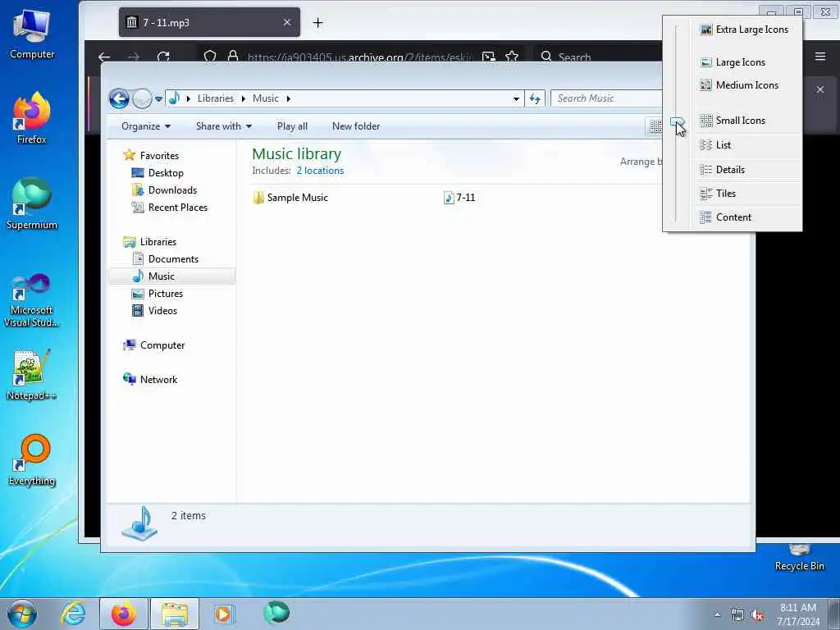Open the Windows Start button
This screenshot has width=840, height=630.
[x=22, y=614]
